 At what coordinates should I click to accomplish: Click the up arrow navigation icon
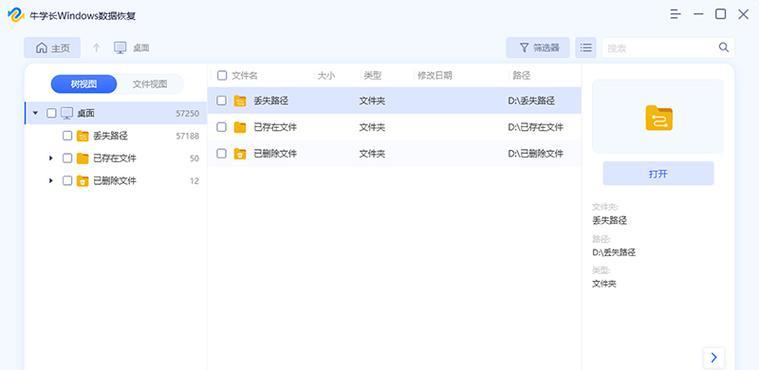coord(96,48)
